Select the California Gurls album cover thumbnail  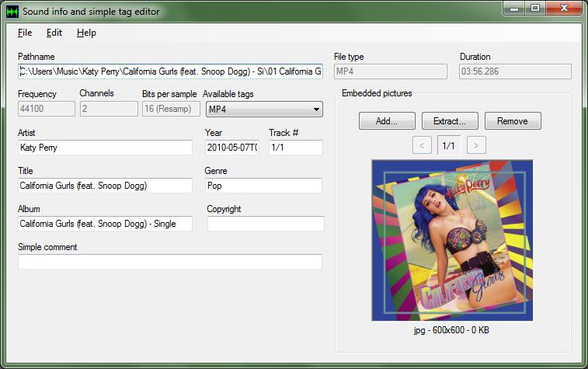point(452,240)
